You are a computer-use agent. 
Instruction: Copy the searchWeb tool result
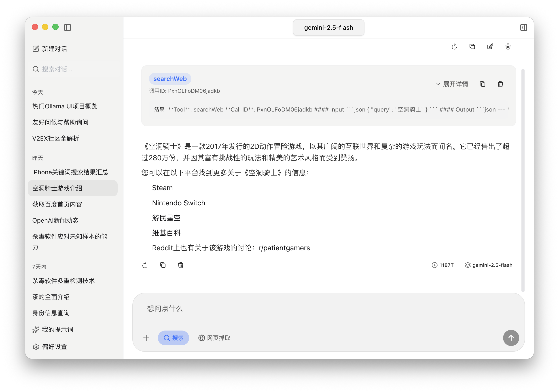(x=482, y=84)
